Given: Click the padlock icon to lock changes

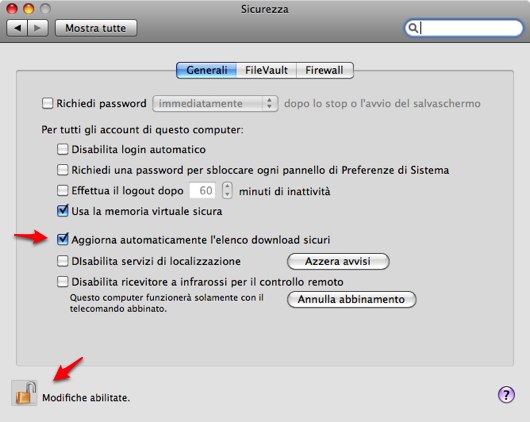Looking at the screenshot, I should [24, 393].
